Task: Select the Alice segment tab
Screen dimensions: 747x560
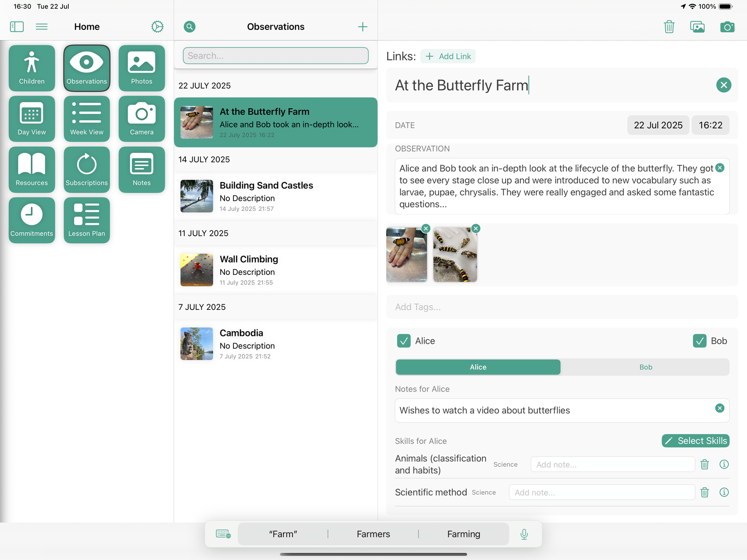Action: pyautogui.click(x=478, y=367)
